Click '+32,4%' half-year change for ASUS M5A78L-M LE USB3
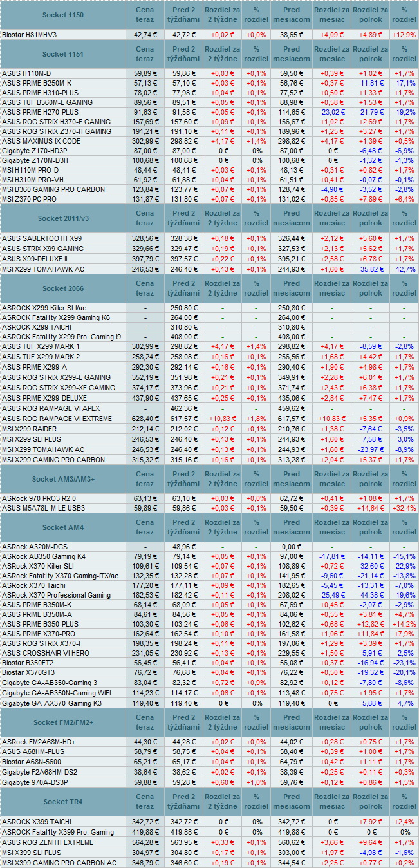The width and height of the screenshot is (419, 868). pyautogui.click(x=404, y=508)
